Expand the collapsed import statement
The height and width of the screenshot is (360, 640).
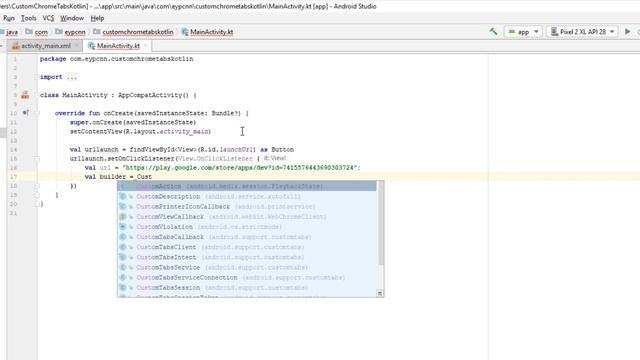pos(72,77)
